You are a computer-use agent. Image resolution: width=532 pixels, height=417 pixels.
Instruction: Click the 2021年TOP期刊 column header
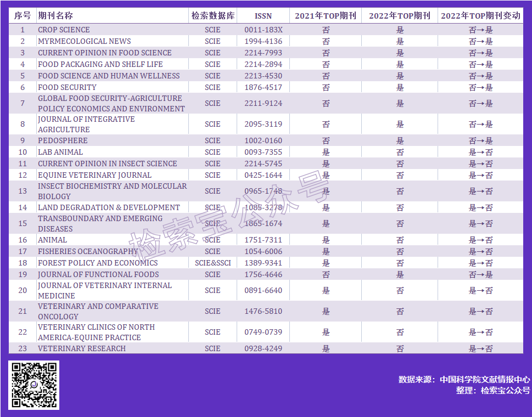point(326,15)
